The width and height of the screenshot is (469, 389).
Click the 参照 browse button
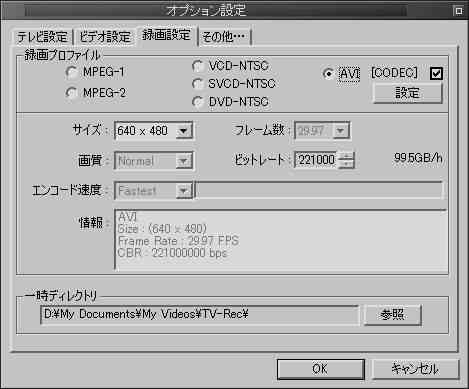(x=392, y=315)
